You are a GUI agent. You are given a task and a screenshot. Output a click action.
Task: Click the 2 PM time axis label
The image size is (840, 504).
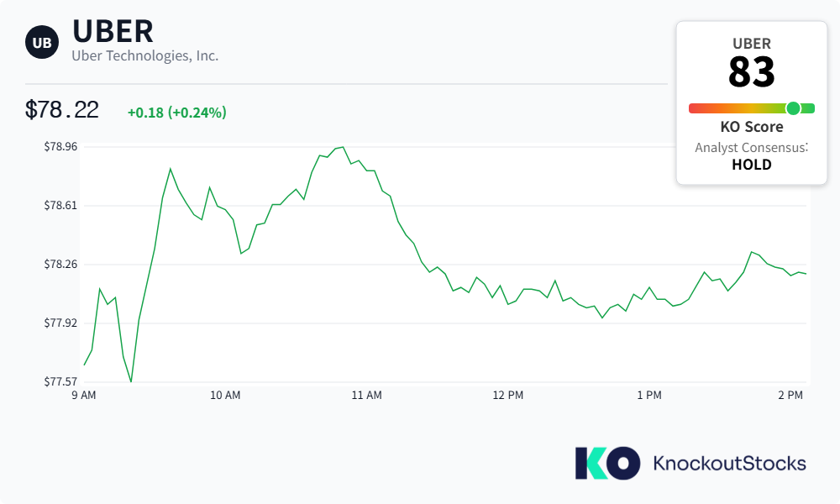click(790, 396)
